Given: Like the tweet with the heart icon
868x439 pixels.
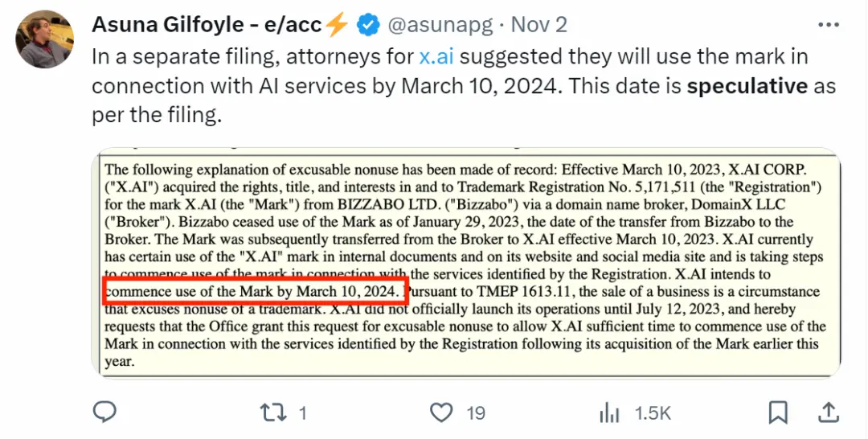Looking at the screenshot, I should (x=441, y=412).
